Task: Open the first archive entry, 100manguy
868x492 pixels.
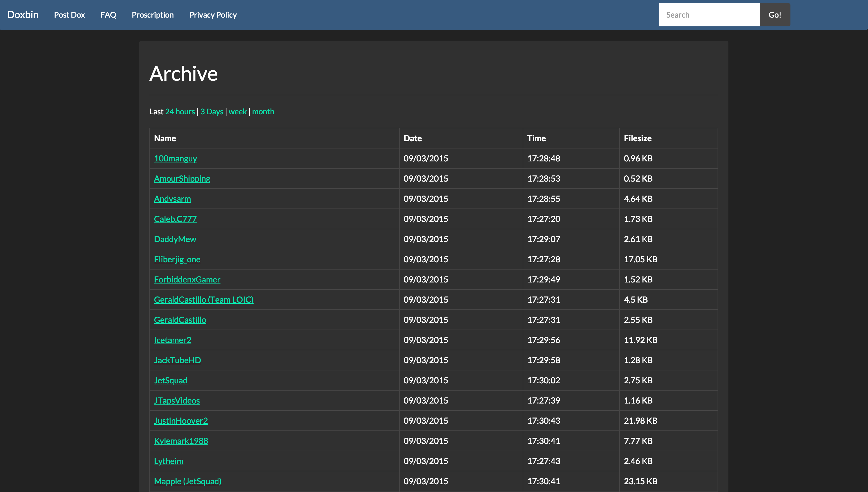Action: [175, 159]
